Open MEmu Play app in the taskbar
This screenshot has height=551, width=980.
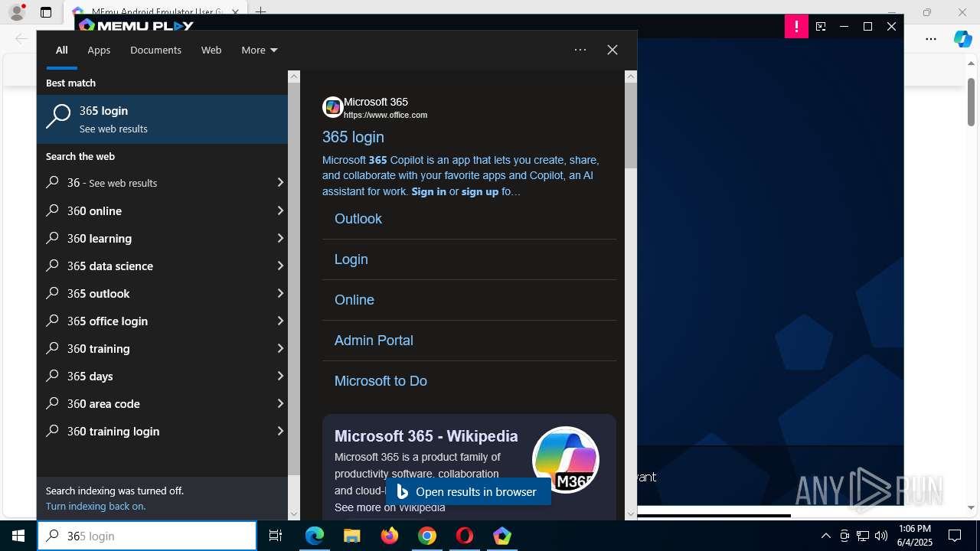[x=502, y=536]
